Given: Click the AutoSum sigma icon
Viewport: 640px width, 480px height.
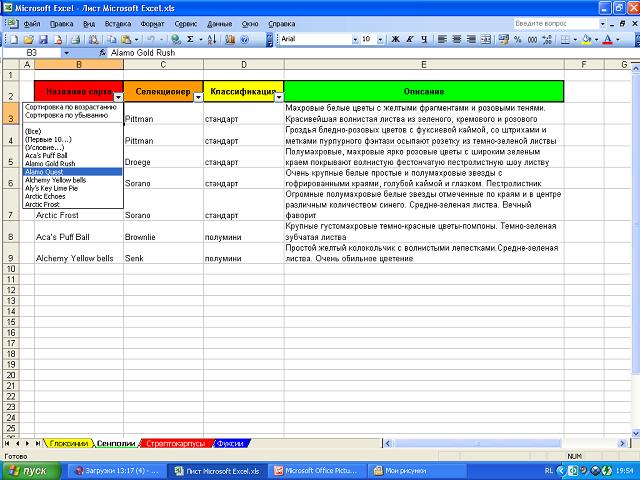Looking at the screenshot, I should 190,39.
